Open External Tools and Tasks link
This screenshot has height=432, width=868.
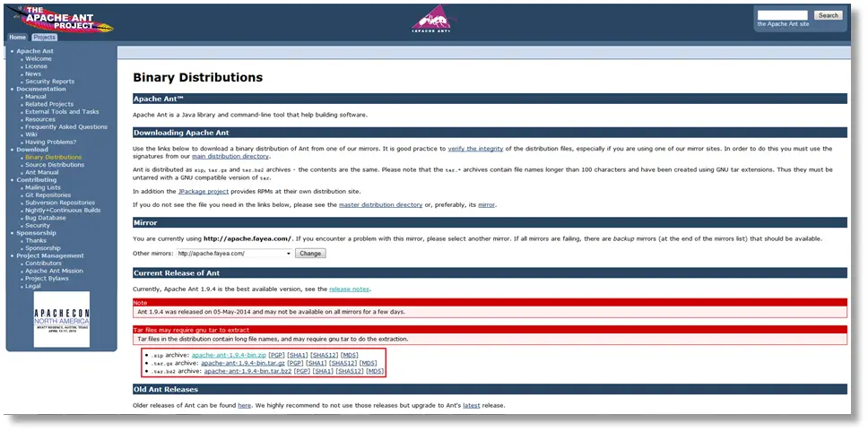click(x=62, y=112)
